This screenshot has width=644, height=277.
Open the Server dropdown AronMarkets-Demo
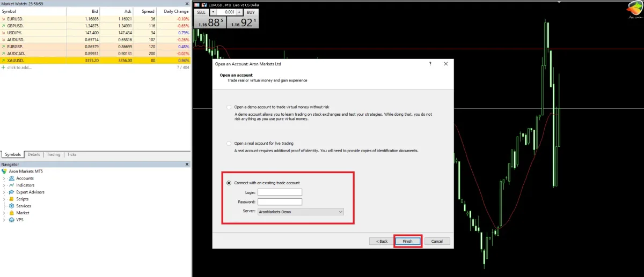click(x=301, y=212)
